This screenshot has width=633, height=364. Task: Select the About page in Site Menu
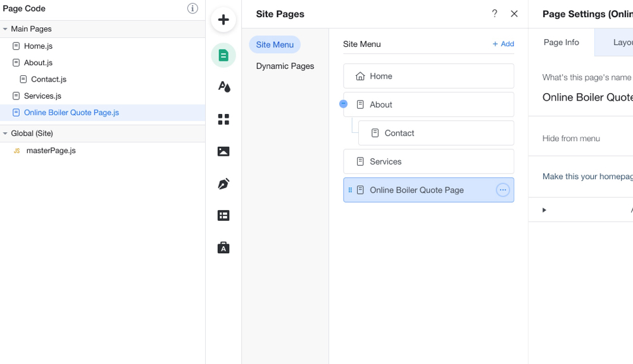pos(429,104)
